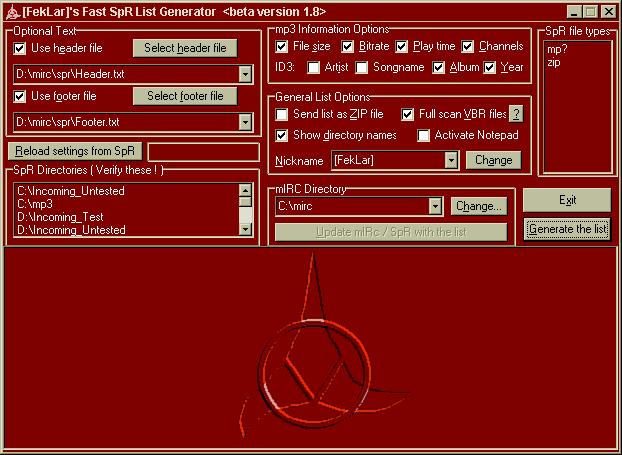Toggle the Play time checkbox
Screen dimensions: 622x455
click(401, 46)
